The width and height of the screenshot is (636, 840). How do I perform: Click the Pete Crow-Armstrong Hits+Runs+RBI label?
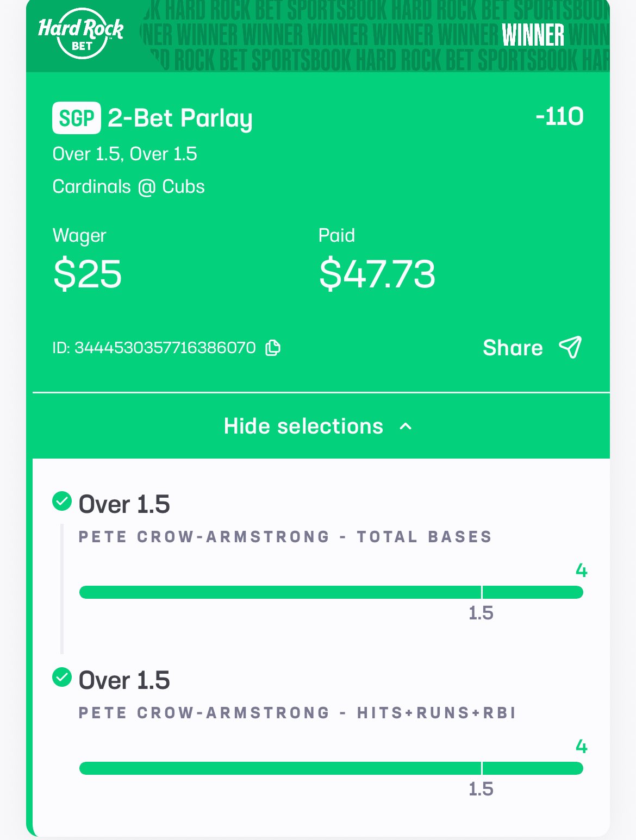(x=297, y=713)
